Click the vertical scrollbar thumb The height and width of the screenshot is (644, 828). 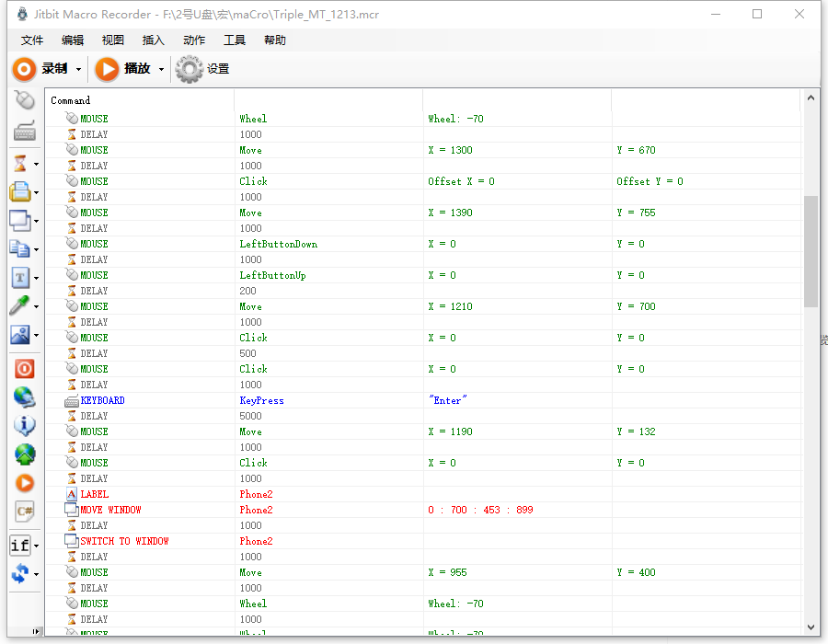811,251
